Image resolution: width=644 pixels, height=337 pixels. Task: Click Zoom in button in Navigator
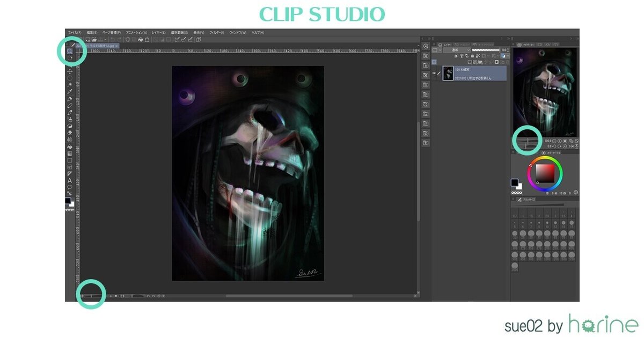pyautogui.click(x=559, y=141)
